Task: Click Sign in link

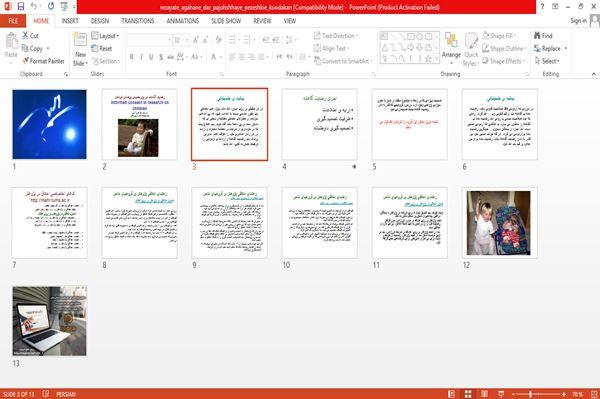Action: [578, 21]
